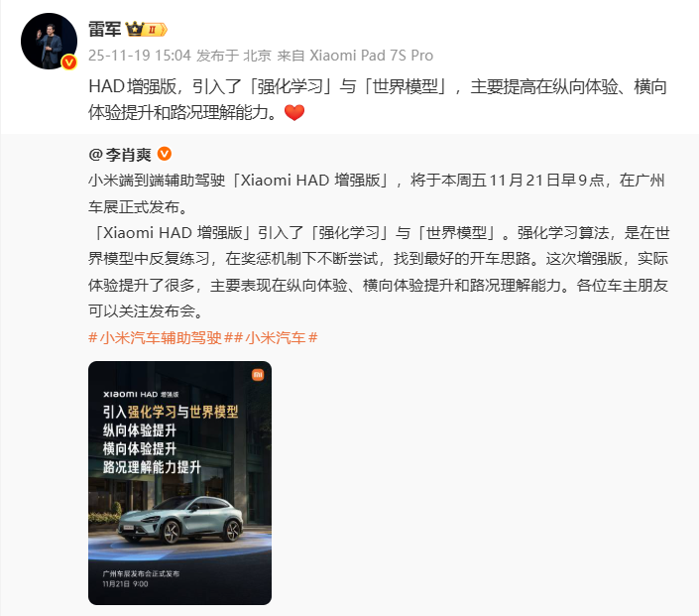This screenshot has width=699, height=616.
Task: Enlarge the Xiaomi HAD poster thumbnail
Action: click(179, 483)
